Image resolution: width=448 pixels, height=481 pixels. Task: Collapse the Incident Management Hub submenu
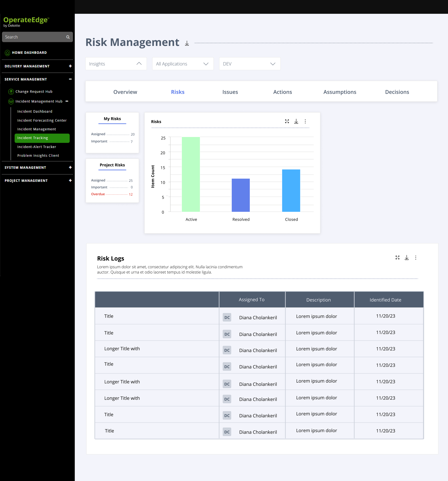[67, 101]
